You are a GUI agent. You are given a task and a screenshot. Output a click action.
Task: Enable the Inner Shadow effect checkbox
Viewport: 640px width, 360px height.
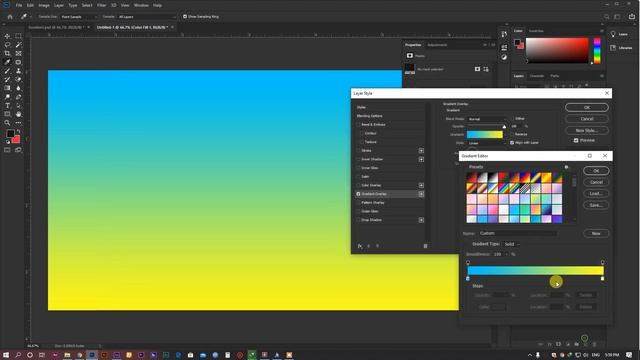point(358,159)
